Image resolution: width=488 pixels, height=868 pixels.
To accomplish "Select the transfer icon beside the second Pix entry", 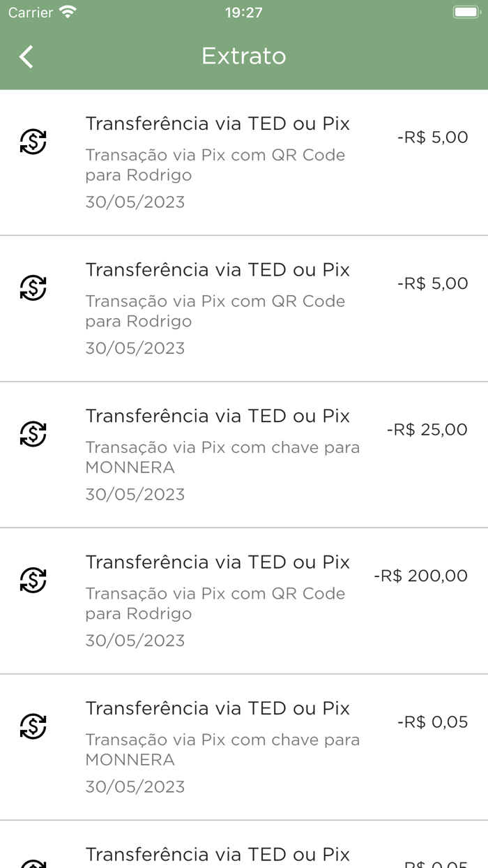I will [33, 288].
